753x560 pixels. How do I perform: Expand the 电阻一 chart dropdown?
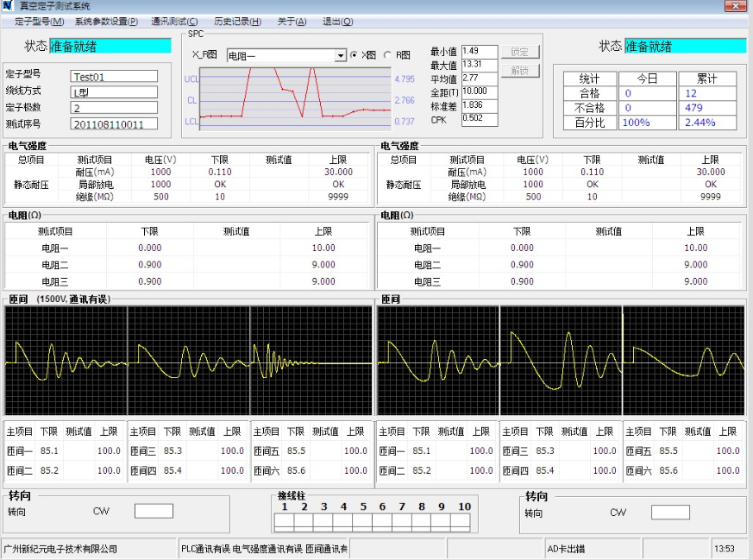[340, 55]
